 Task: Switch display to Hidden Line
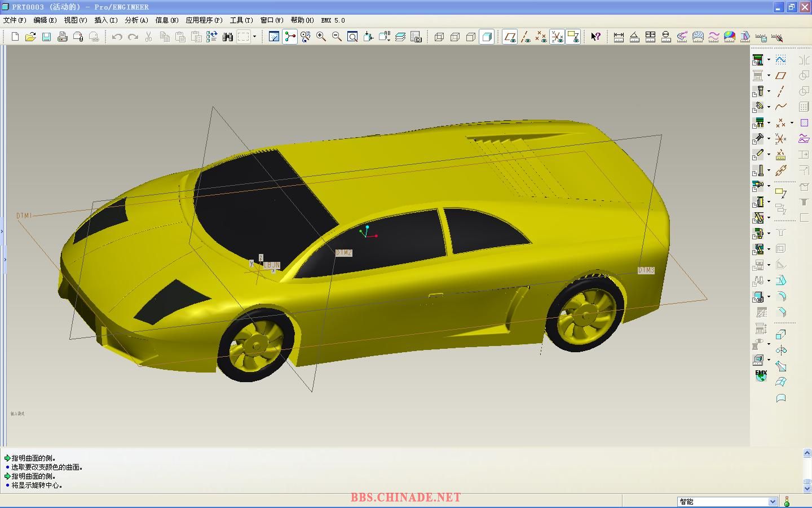[455, 37]
